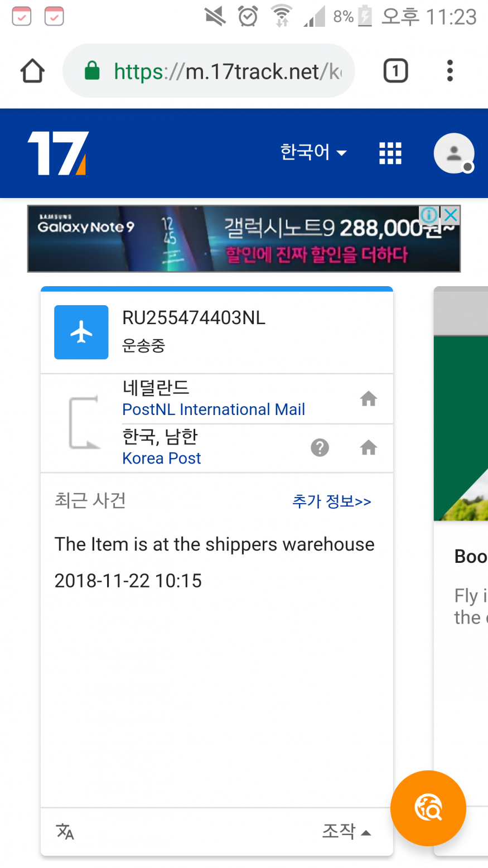
Task: Open the 추가 정보>> more info link
Action: click(332, 501)
